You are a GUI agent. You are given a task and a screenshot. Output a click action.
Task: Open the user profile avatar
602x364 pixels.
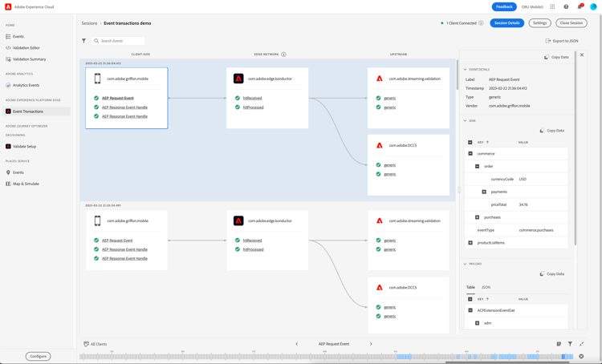click(593, 6)
